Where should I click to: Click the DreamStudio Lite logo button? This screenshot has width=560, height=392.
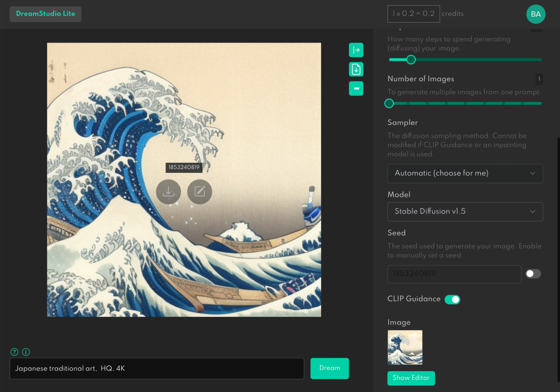(45, 14)
